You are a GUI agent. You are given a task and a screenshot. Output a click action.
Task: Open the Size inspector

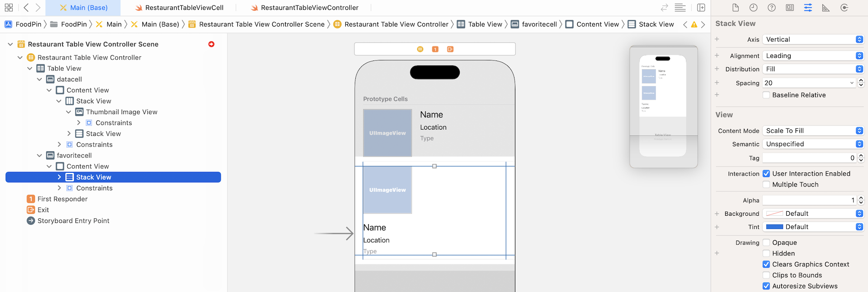coord(826,8)
